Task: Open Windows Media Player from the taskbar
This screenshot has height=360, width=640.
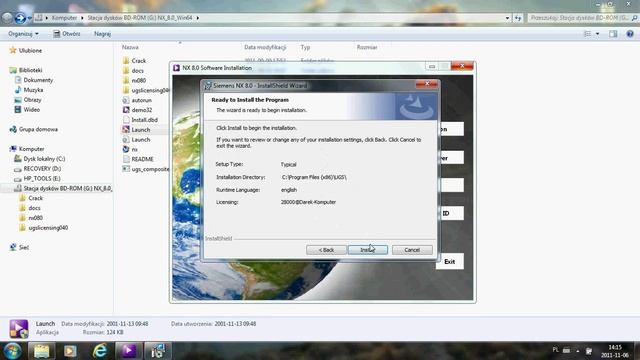Action: pos(70,351)
